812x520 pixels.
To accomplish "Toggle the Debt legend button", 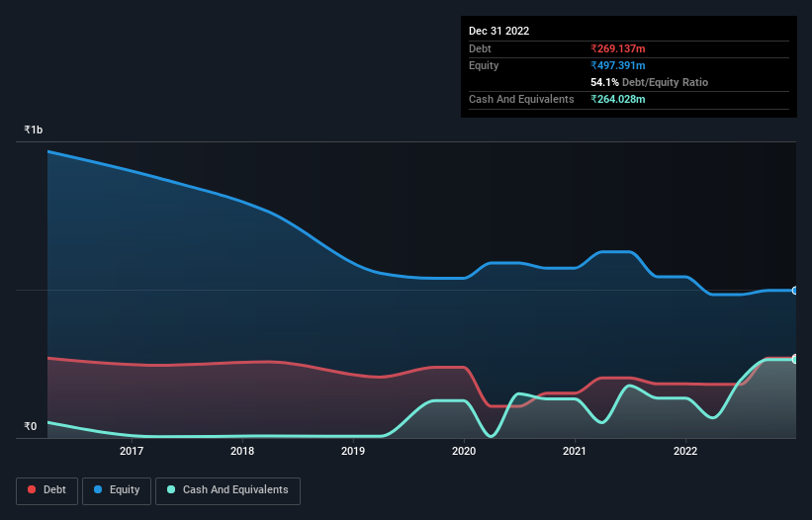I will (46, 490).
